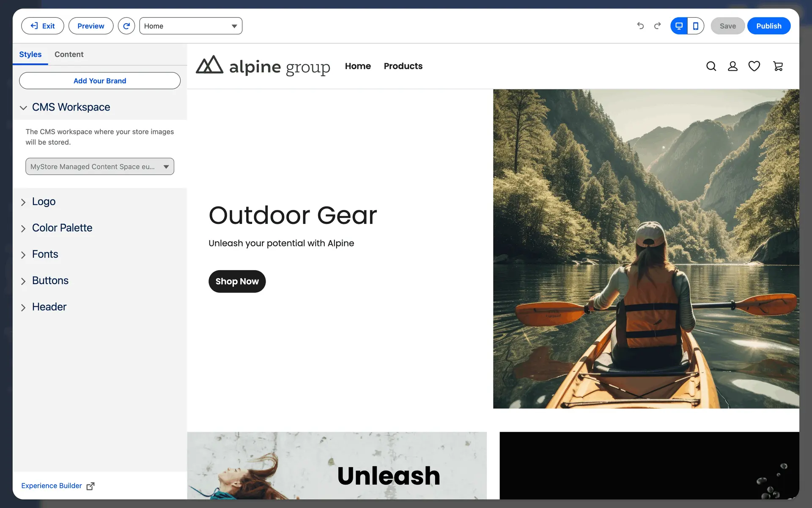
Task: Click the refresh page icon
Action: click(x=126, y=26)
